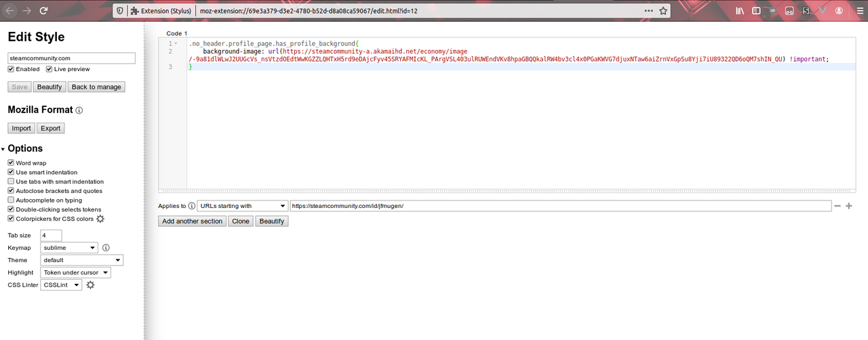Viewport: 868px width, 340px height.
Task: Click the disabled Save button
Action: (20, 87)
